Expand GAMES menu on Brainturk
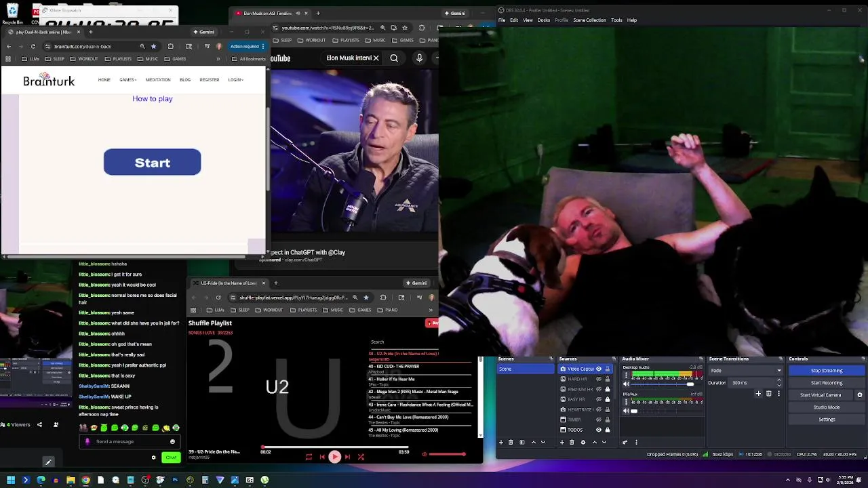 coord(127,80)
